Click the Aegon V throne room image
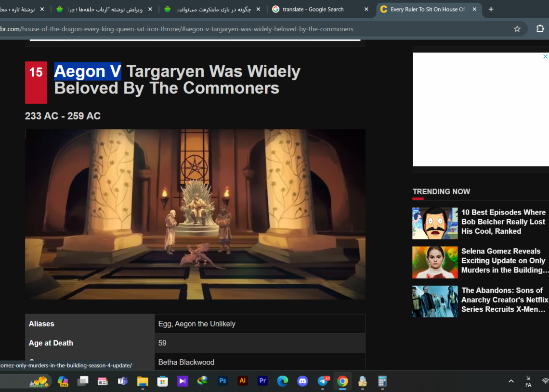This screenshot has width=549, height=392. [195, 215]
